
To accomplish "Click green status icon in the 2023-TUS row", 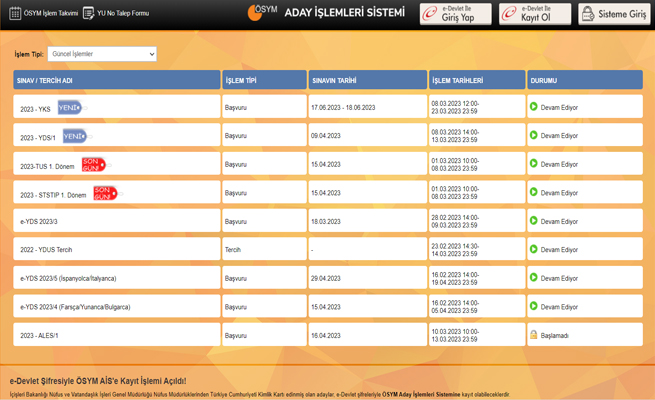I will tap(533, 164).
